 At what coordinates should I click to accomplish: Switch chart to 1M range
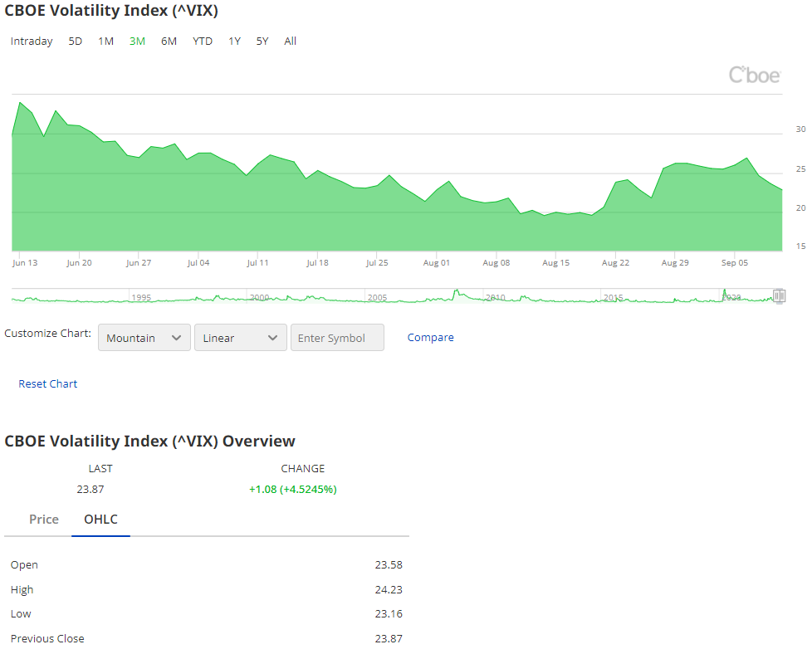(106, 41)
